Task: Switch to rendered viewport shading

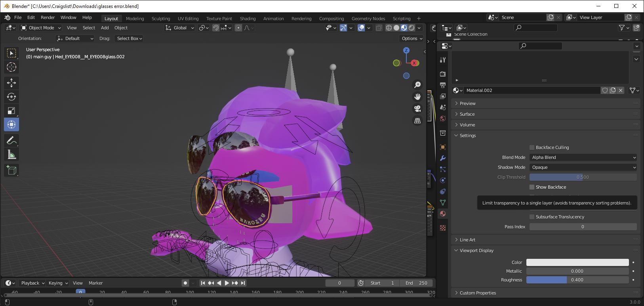Action: [x=412, y=28]
